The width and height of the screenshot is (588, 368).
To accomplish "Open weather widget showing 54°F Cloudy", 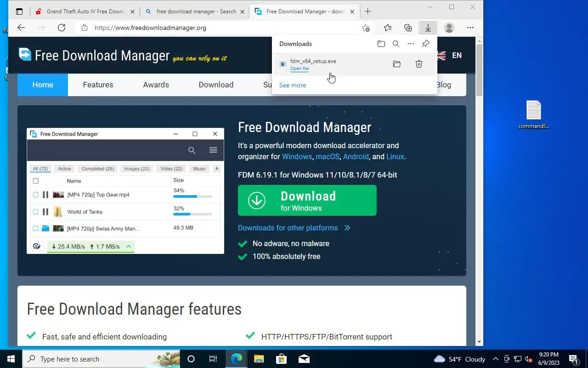I will [x=460, y=359].
